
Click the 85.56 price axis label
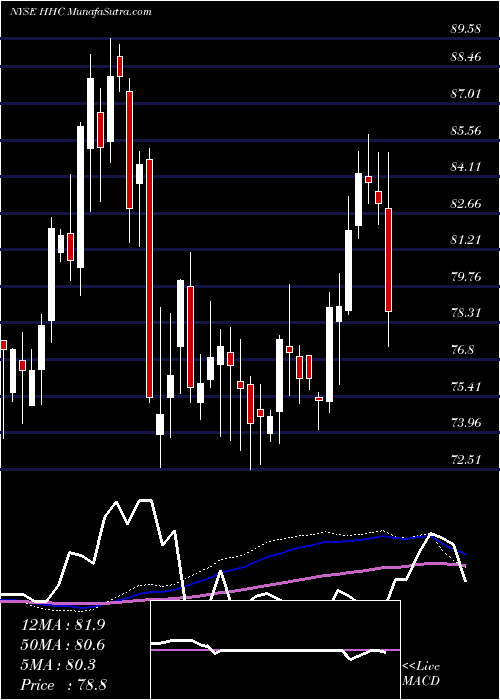[465, 131]
